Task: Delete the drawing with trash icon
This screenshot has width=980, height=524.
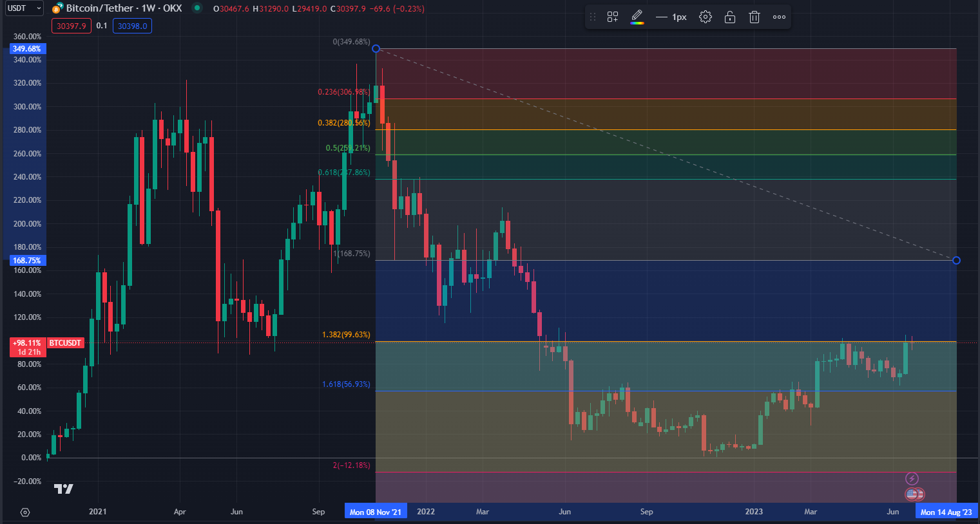Action: [x=754, y=17]
